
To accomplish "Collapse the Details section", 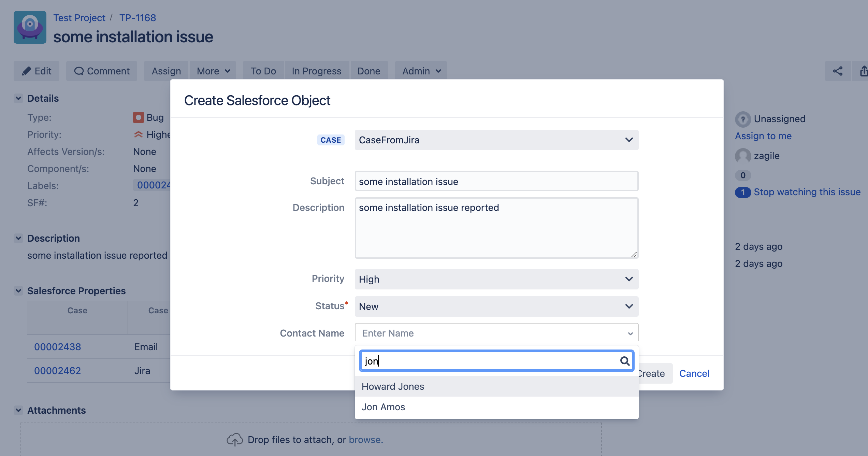I will click(x=18, y=98).
